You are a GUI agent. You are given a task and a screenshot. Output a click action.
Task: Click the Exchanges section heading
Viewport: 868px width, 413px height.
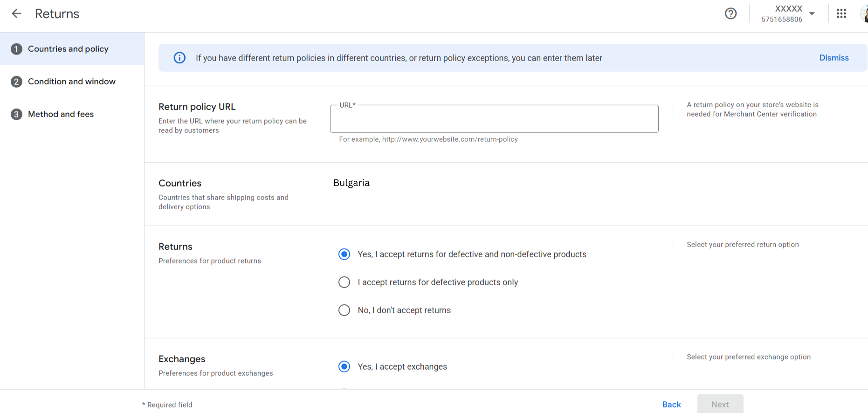[182, 359]
